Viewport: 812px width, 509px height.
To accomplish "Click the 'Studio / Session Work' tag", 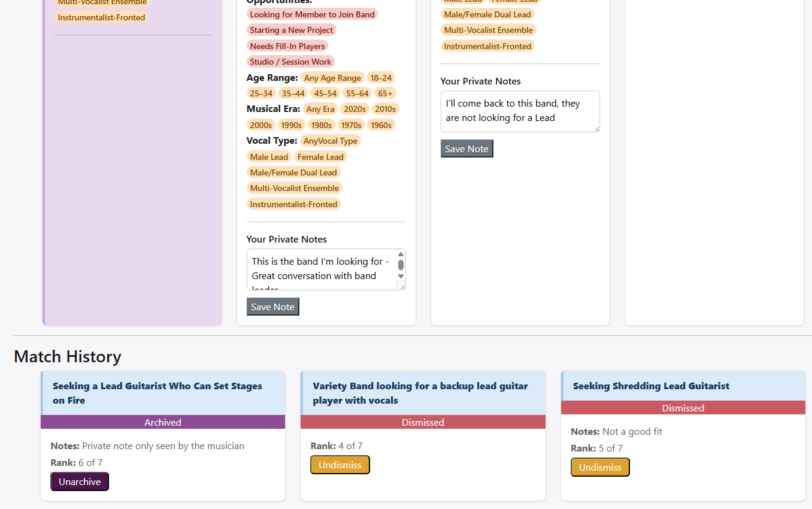I will (290, 62).
